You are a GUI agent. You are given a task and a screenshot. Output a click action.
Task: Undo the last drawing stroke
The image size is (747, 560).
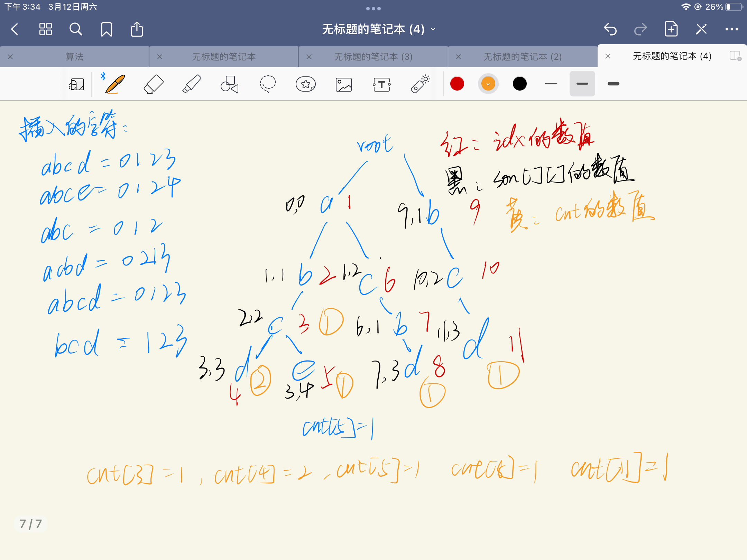611,29
